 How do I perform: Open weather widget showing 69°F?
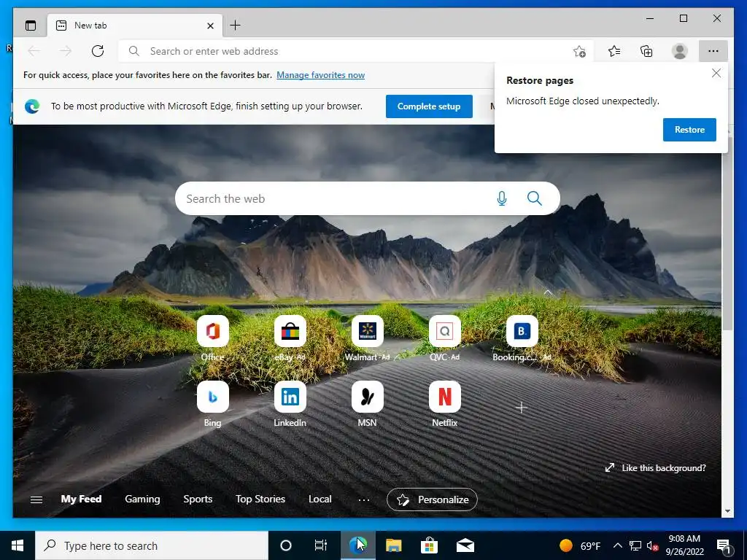click(580, 545)
